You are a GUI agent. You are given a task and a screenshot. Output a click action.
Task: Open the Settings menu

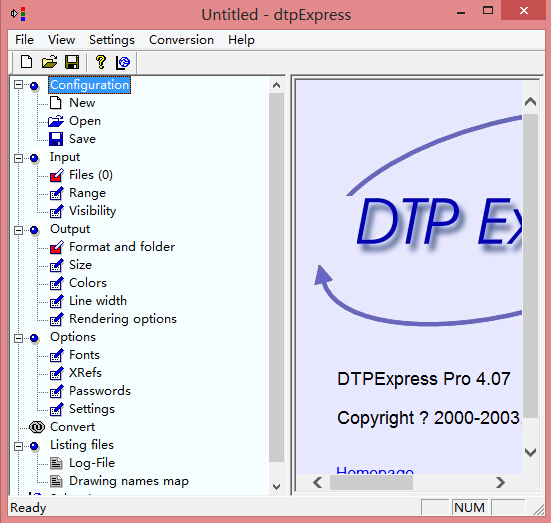click(112, 40)
